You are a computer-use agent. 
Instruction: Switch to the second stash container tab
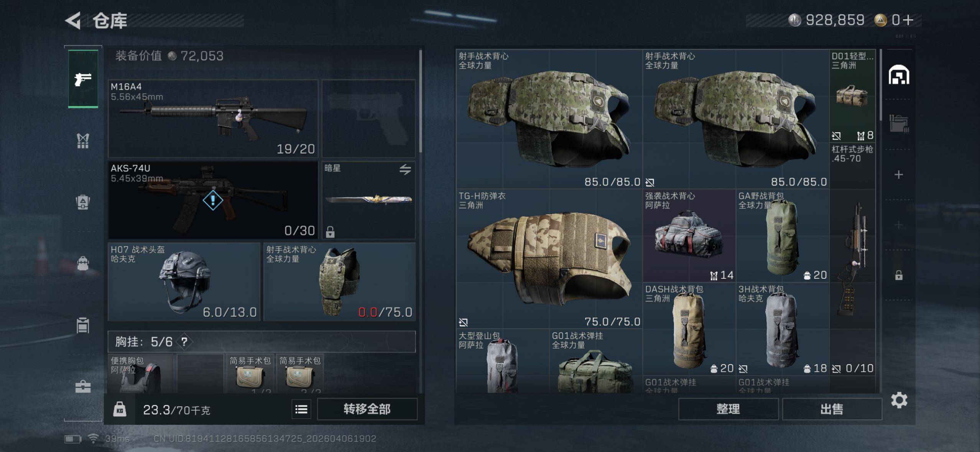(899, 124)
